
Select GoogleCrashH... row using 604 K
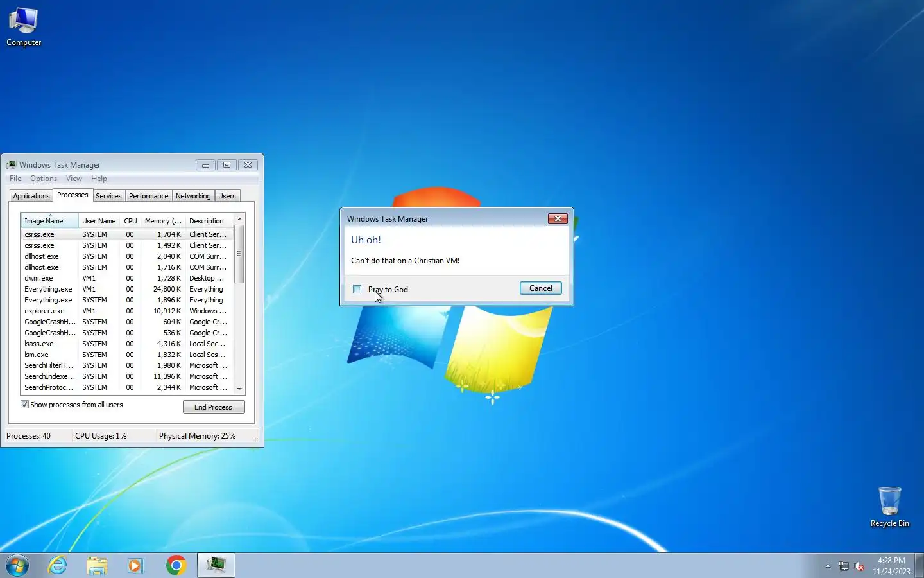(x=127, y=322)
